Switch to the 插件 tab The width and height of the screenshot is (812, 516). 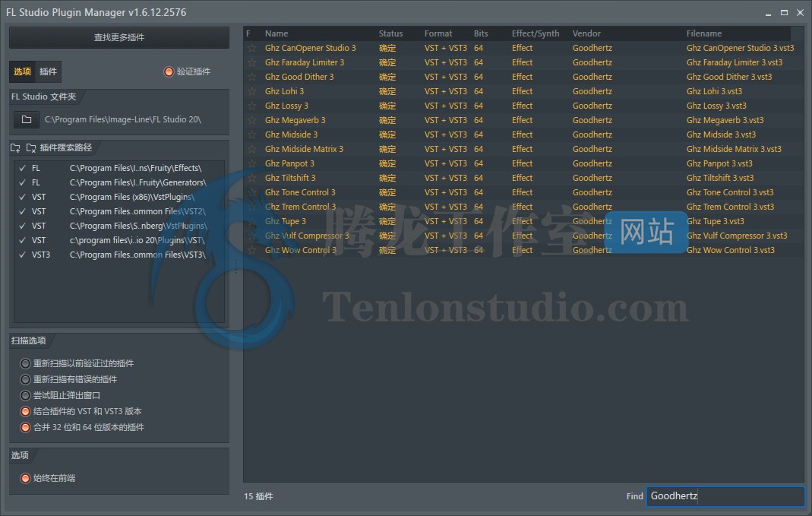pyautogui.click(x=48, y=71)
